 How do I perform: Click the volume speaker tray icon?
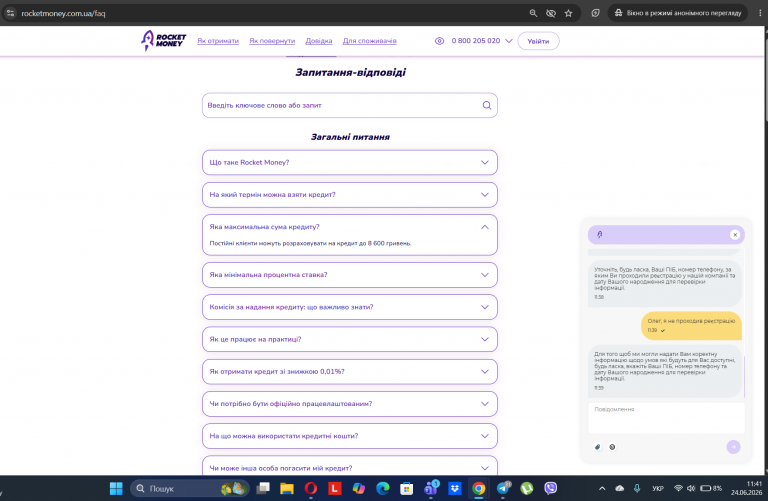tap(691, 488)
